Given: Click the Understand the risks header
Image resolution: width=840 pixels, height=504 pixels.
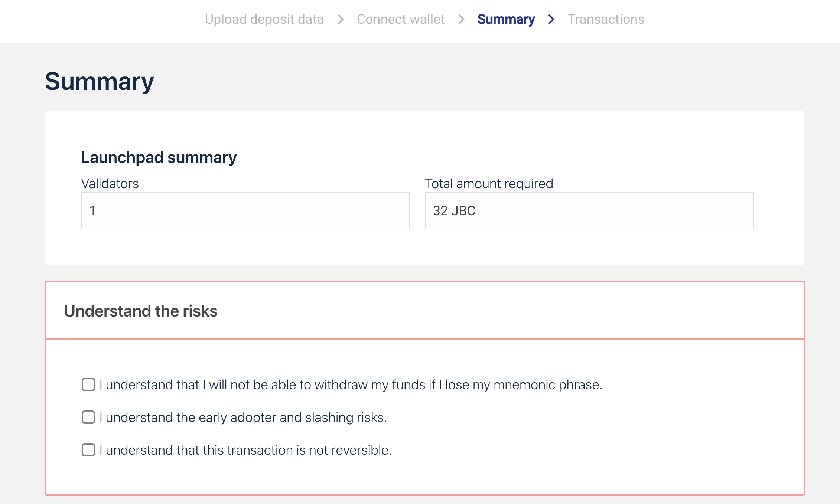Looking at the screenshot, I should tap(141, 311).
